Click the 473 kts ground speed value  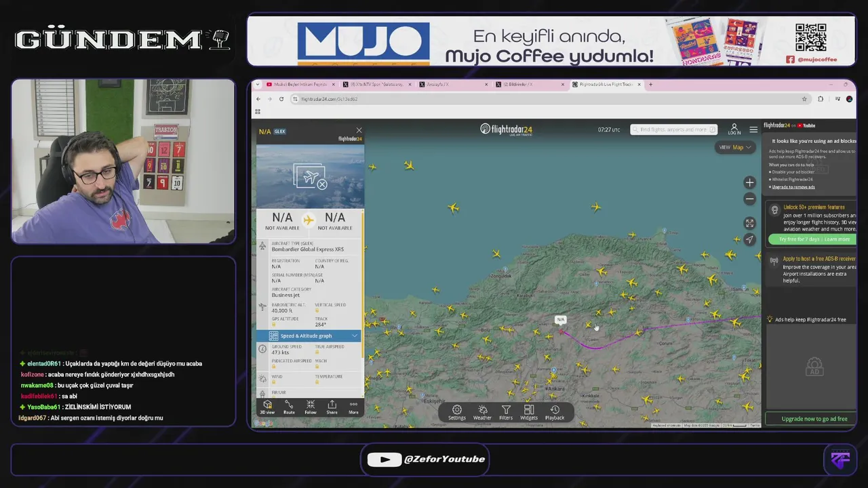(280, 352)
